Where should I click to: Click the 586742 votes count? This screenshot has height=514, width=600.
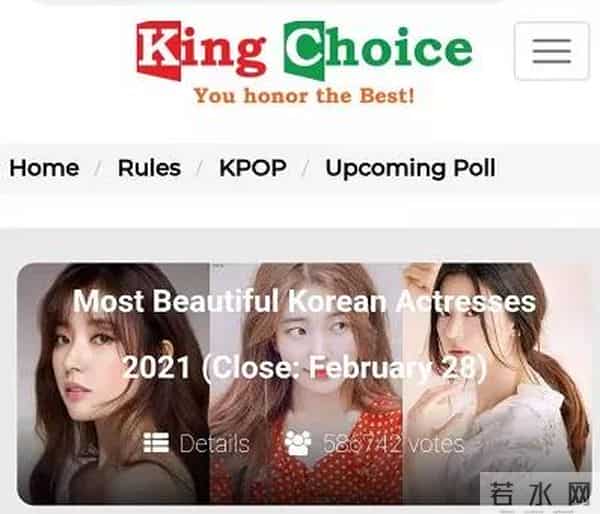tap(394, 444)
